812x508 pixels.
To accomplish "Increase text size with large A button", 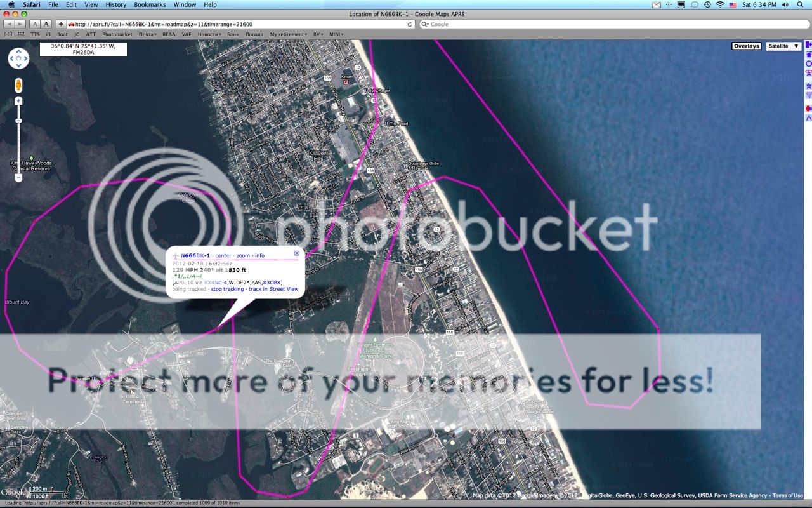I will pos(46,24).
